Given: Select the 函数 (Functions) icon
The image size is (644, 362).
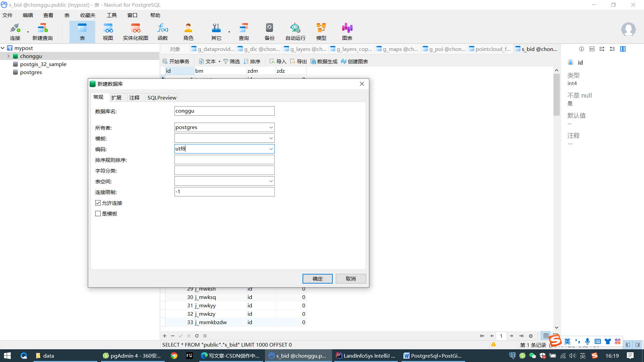Looking at the screenshot, I should coord(163,32).
